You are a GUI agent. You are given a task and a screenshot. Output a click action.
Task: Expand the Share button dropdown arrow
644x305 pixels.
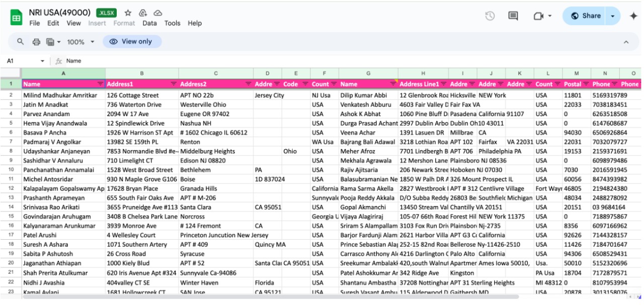click(x=612, y=16)
